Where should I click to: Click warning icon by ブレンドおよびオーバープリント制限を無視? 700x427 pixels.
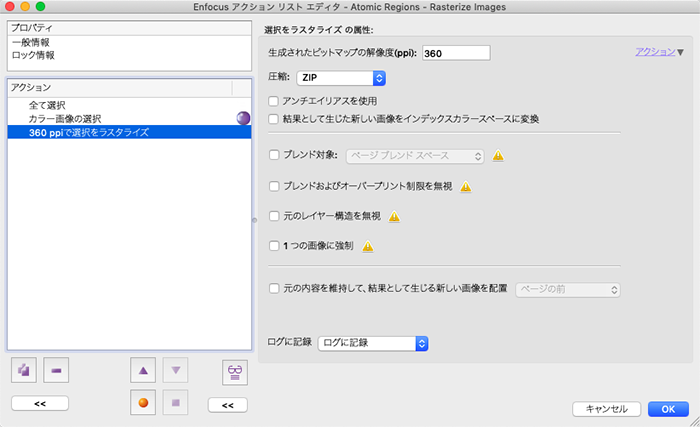(x=466, y=186)
